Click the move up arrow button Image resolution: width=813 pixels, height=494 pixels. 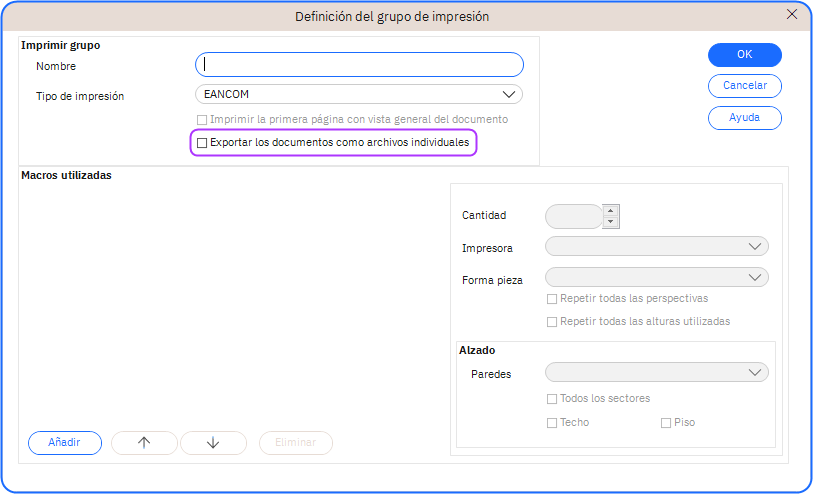pos(144,443)
